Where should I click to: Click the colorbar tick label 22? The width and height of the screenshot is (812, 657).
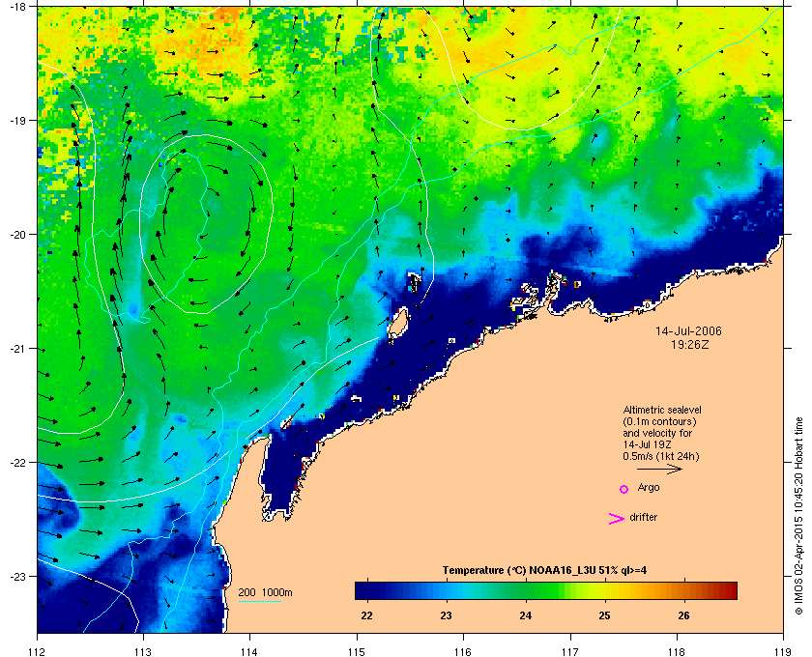tap(366, 615)
